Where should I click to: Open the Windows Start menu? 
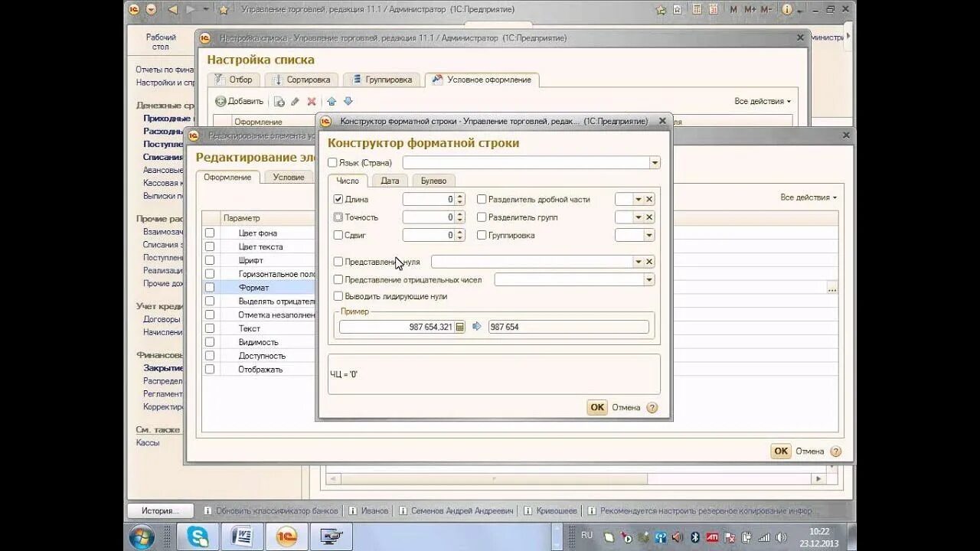pyautogui.click(x=142, y=536)
